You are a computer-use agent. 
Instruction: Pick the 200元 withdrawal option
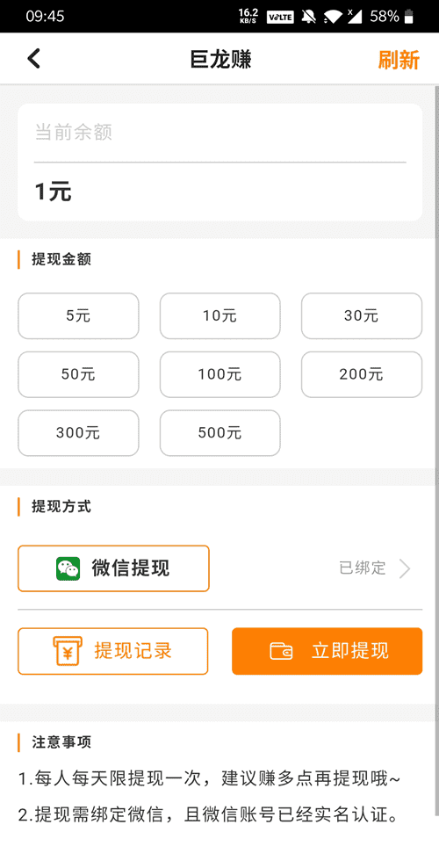362,374
